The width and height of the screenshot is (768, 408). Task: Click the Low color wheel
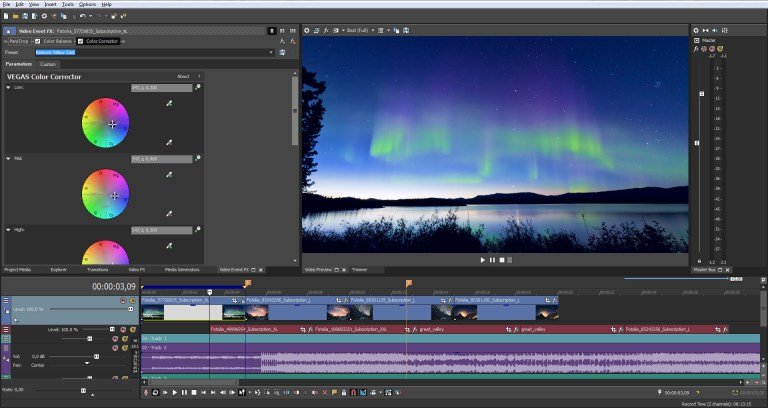105,123
